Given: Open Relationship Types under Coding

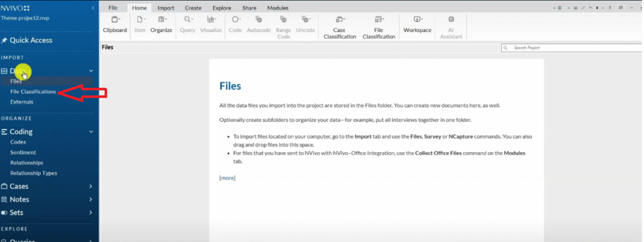Looking at the screenshot, I should (x=34, y=173).
